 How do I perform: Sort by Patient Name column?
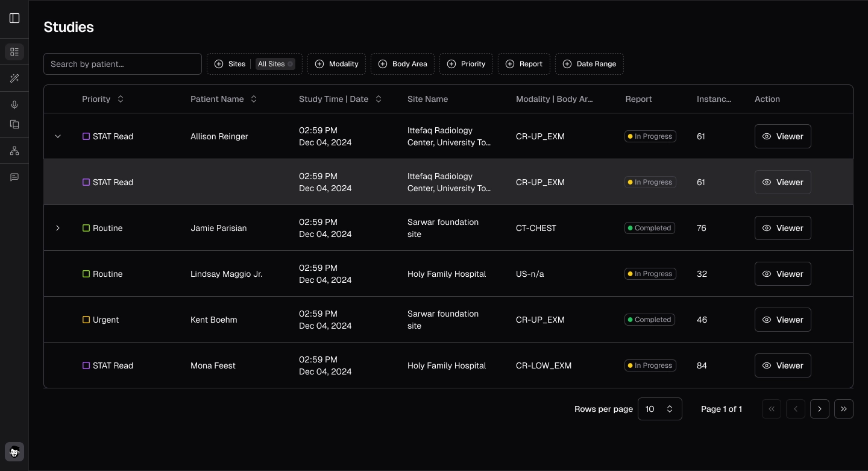224,99
